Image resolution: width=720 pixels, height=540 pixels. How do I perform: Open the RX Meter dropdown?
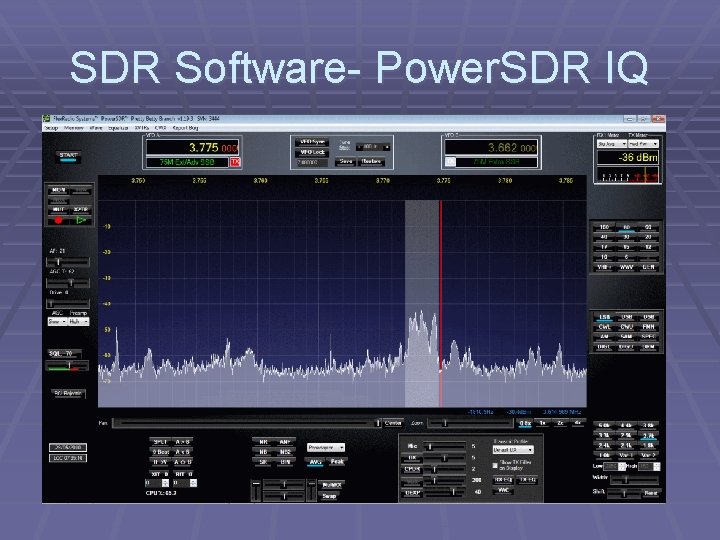[x=612, y=144]
